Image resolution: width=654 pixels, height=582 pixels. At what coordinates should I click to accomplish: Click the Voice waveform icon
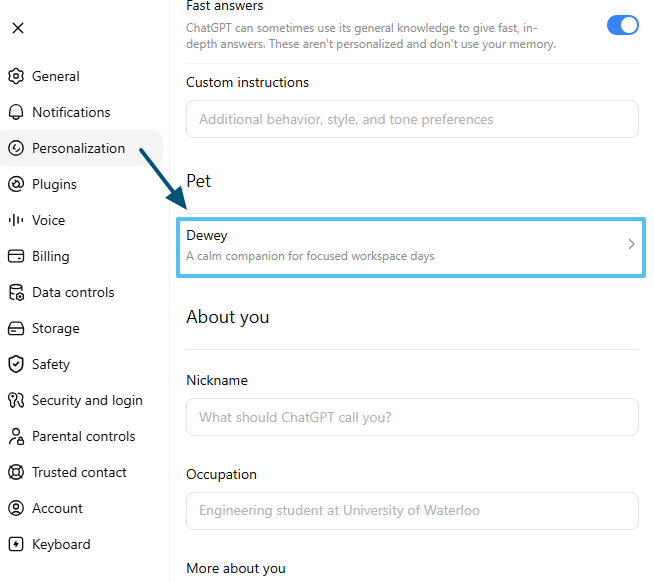[16, 220]
